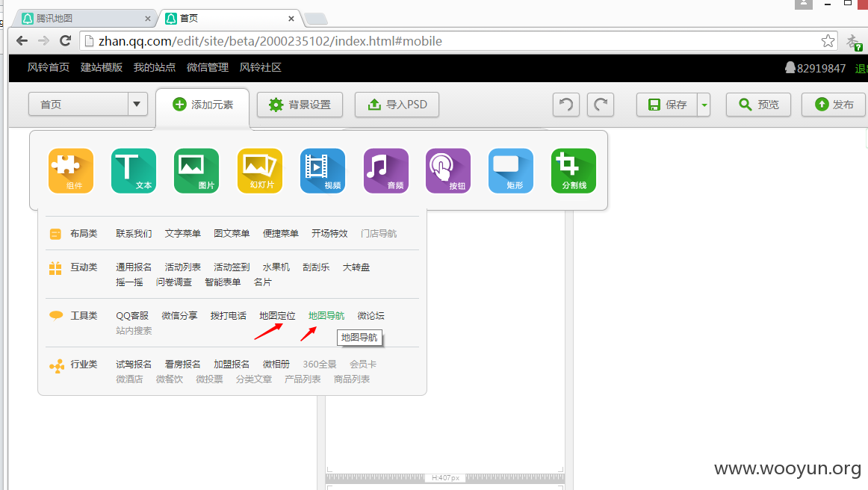
Task: Add the 活动列表 component
Action: click(183, 267)
